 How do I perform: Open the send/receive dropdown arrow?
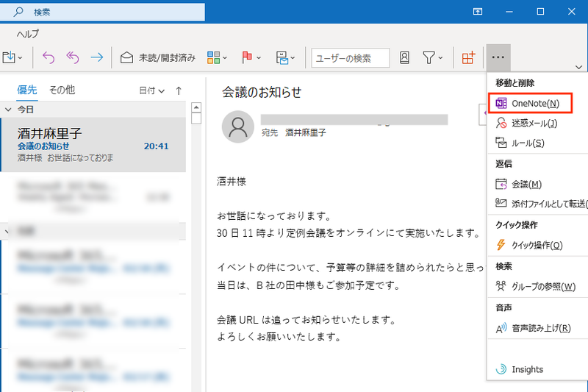tap(293, 58)
